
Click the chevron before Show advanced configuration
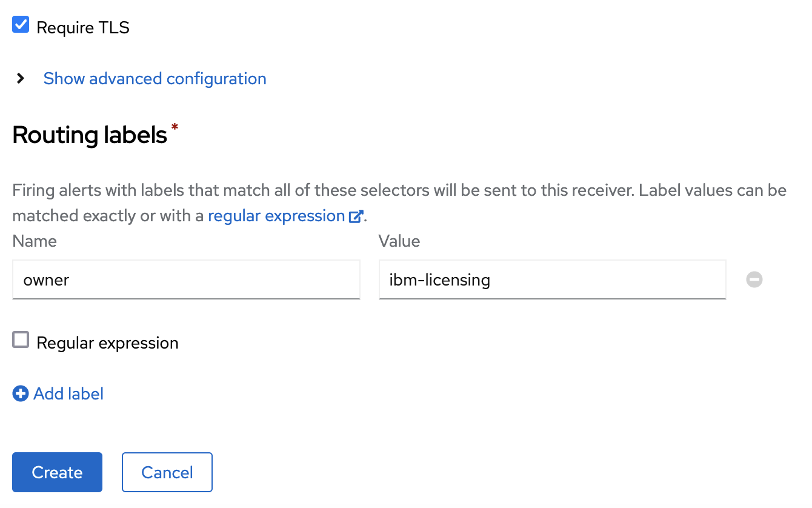click(20, 78)
